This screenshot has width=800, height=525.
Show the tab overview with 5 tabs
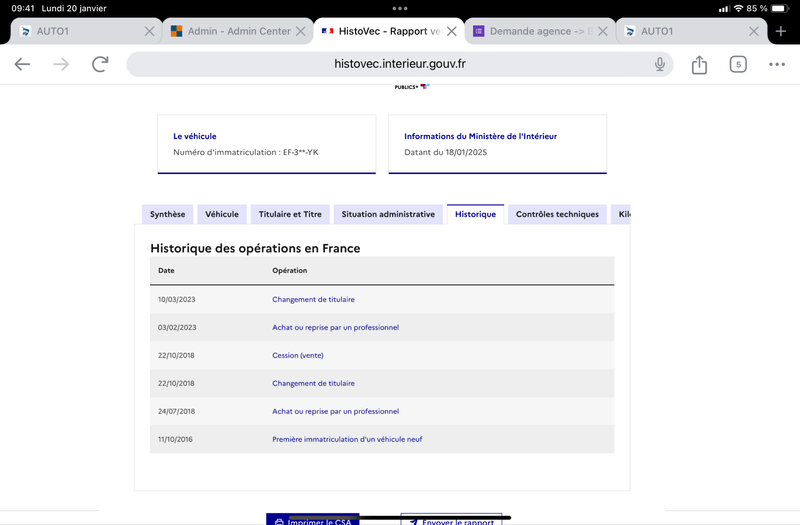[738, 64]
